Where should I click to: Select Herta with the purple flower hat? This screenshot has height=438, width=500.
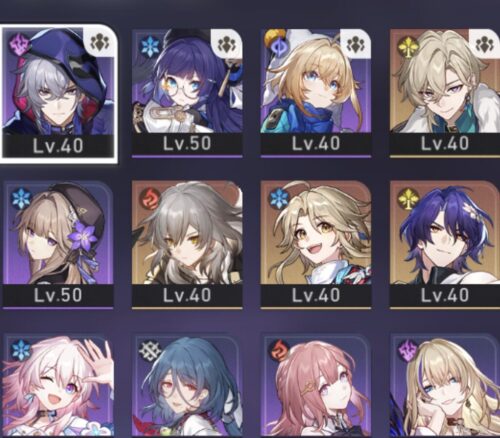(x=58, y=233)
